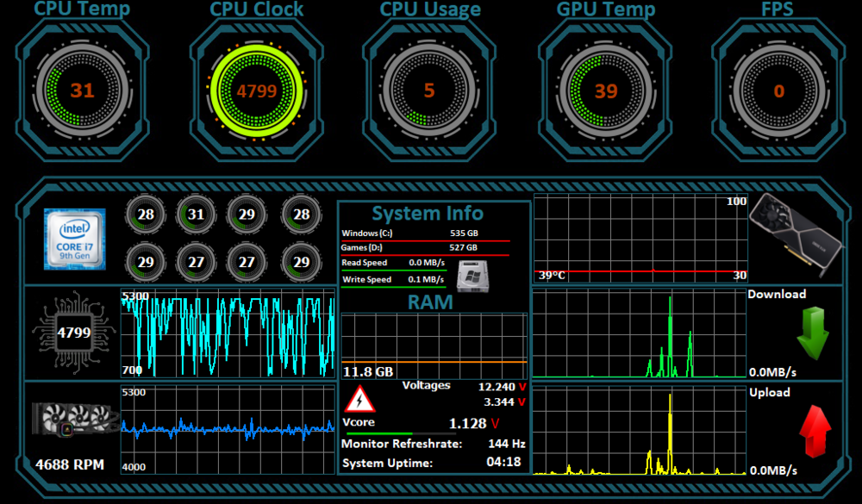Viewport: 862px width, 504px height.
Task: Click the core gauge reading 31
Action: 196,215
